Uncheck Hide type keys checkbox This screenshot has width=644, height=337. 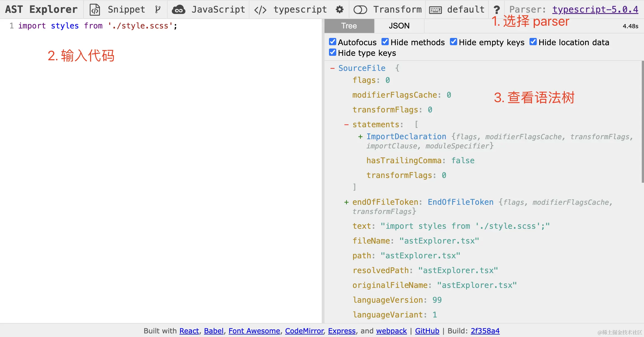click(333, 52)
